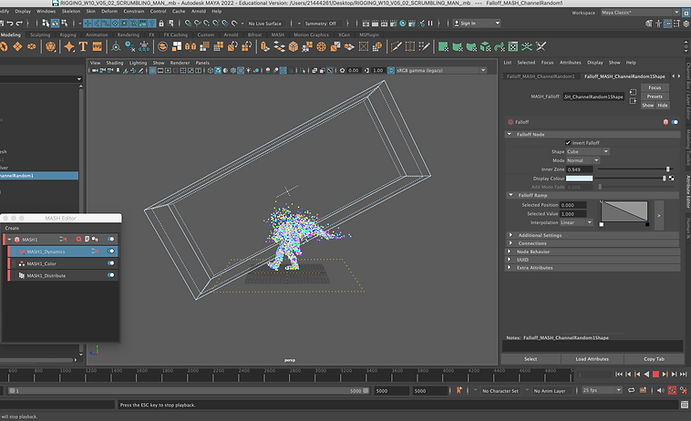691x421 pixels.
Task: Toggle MASH1_Distribute node enable switch
Action: click(x=111, y=275)
